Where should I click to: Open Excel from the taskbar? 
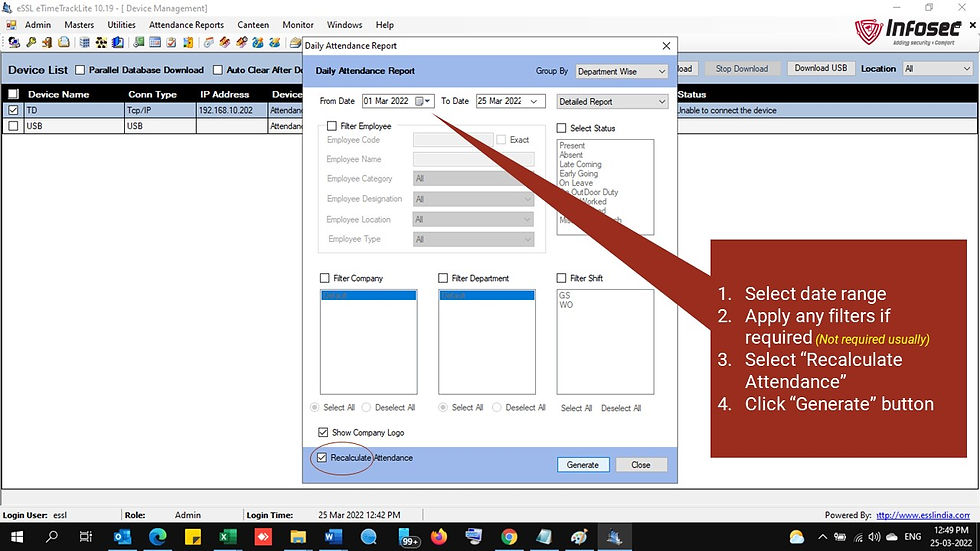228,537
